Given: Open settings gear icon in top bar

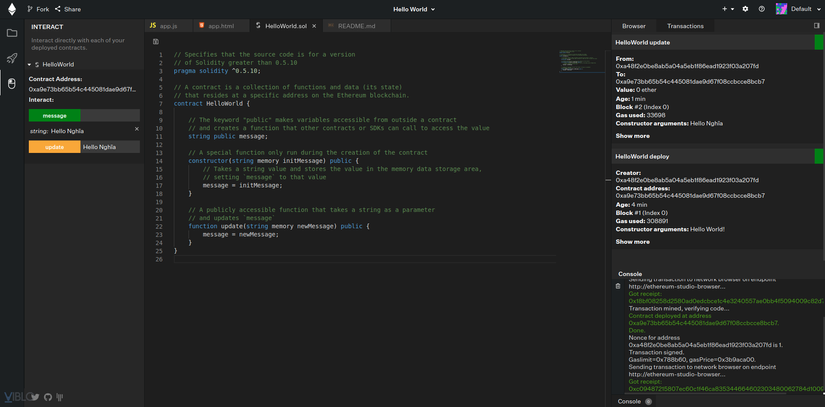Looking at the screenshot, I should point(745,9).
